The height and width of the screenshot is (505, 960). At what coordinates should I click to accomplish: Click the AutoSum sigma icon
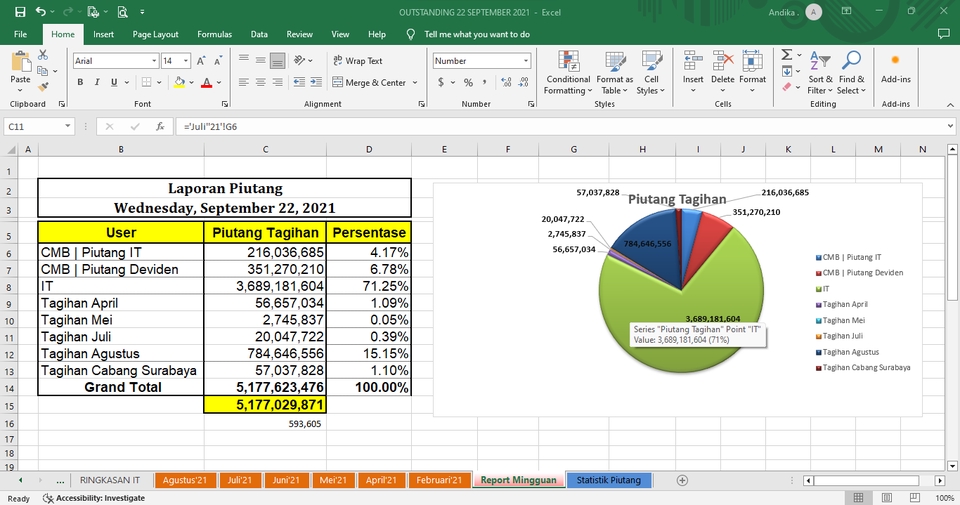787,55
